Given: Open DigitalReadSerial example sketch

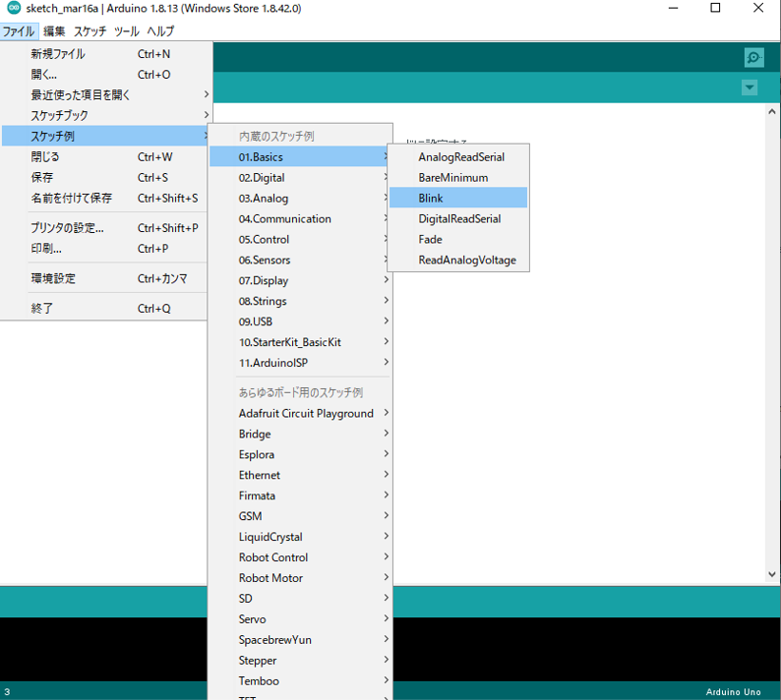Looking at the screenshot, I should coord(458,218).
